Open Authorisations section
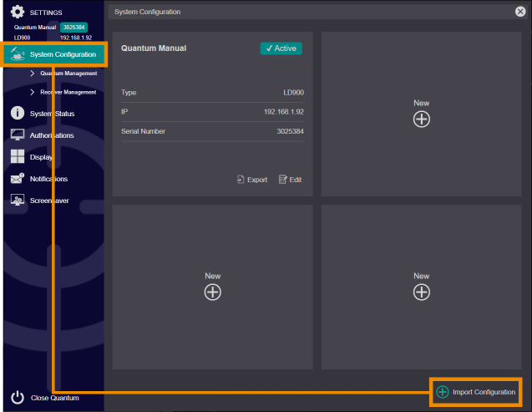 (52, 135)
